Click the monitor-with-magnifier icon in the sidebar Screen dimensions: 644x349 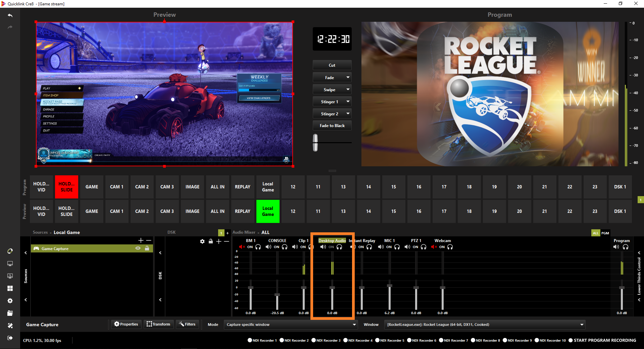coord(10,276)
